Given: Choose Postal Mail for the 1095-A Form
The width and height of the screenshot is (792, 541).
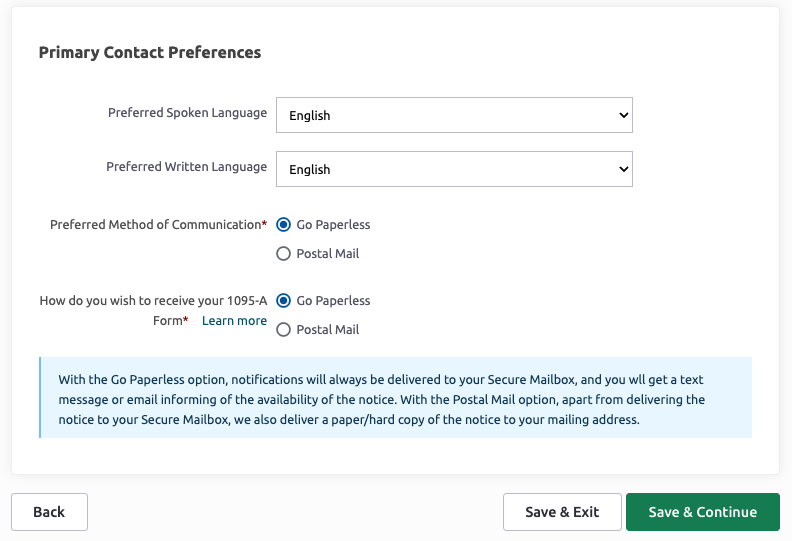Looking at the screenshot, I should [x=283, y=330].
